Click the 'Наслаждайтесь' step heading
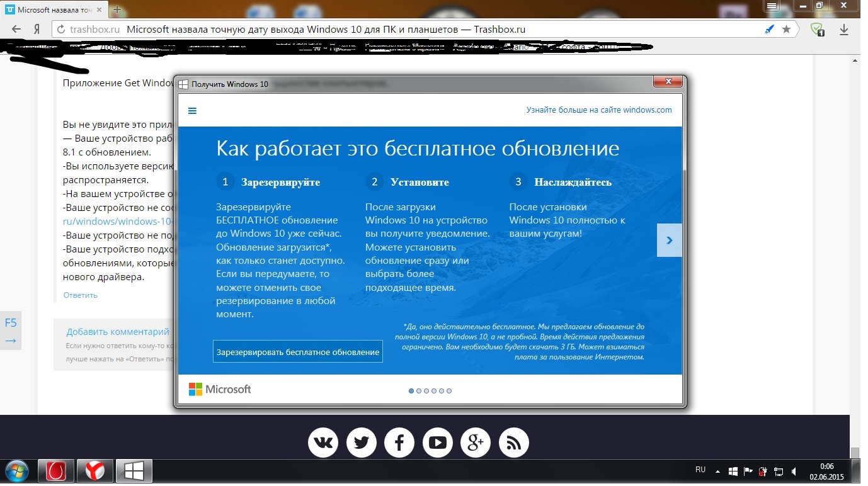 [x=573, y=183]
